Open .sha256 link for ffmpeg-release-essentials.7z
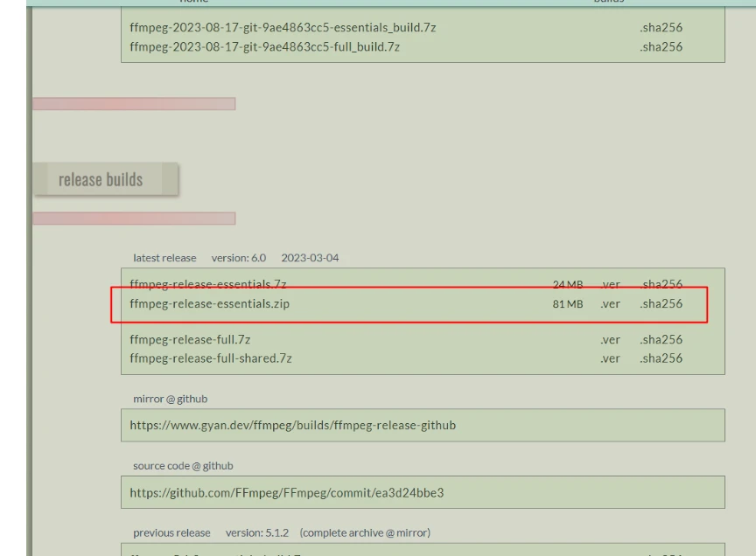Screen dimensions: 756x556 click(661, 284)
